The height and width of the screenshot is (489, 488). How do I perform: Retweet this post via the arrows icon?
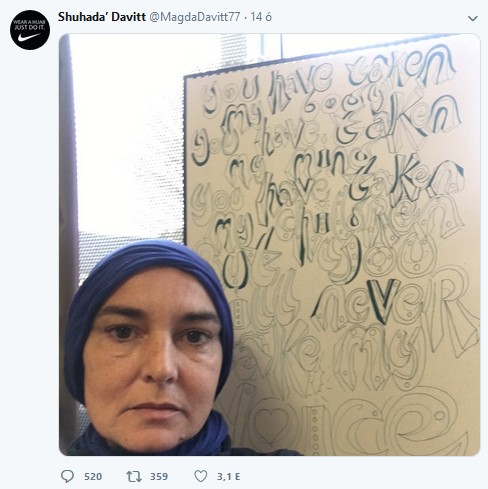134,476
